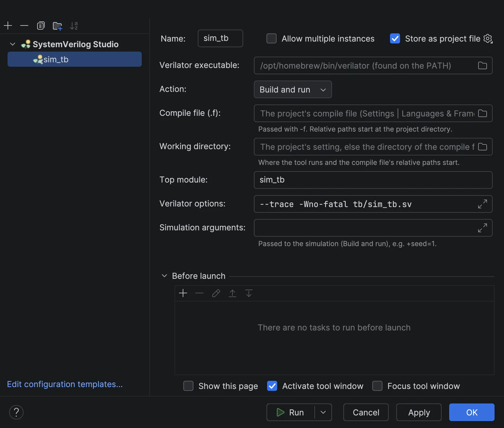
Task: Open the Action dropdown
Action: click(293, 89)
